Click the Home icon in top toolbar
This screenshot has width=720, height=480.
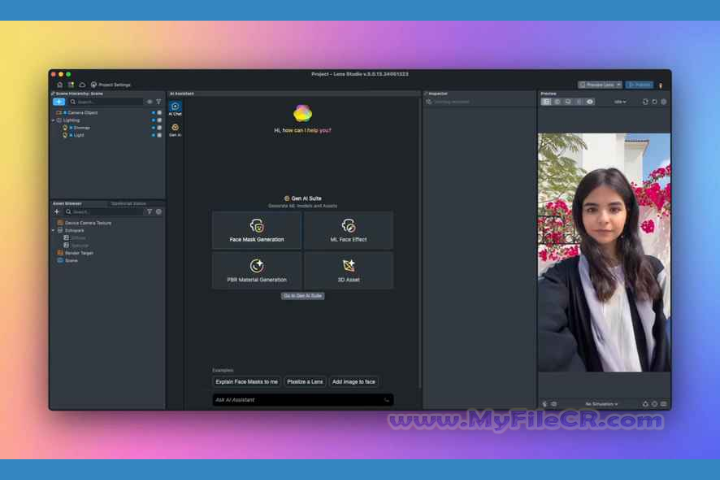[60, 85]
